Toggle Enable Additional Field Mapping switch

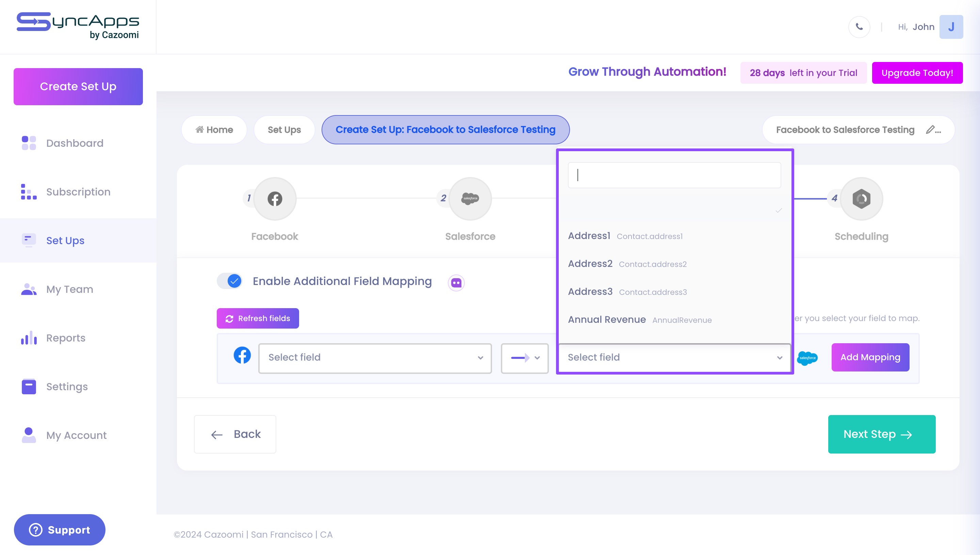[x=230, y=281]
